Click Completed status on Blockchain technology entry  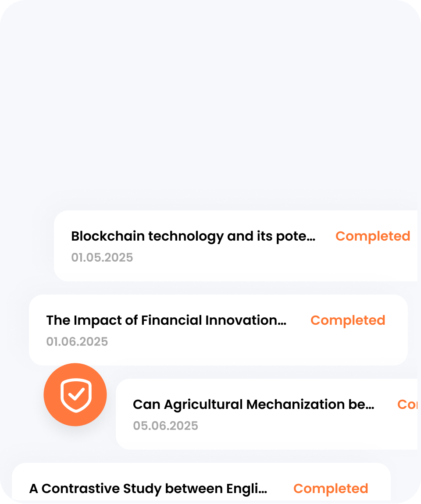(x=373, y=236)
